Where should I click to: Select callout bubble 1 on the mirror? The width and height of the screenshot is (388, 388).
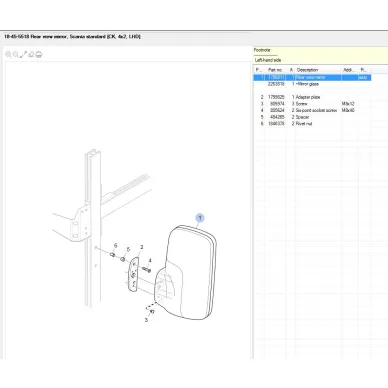[200, 218]
